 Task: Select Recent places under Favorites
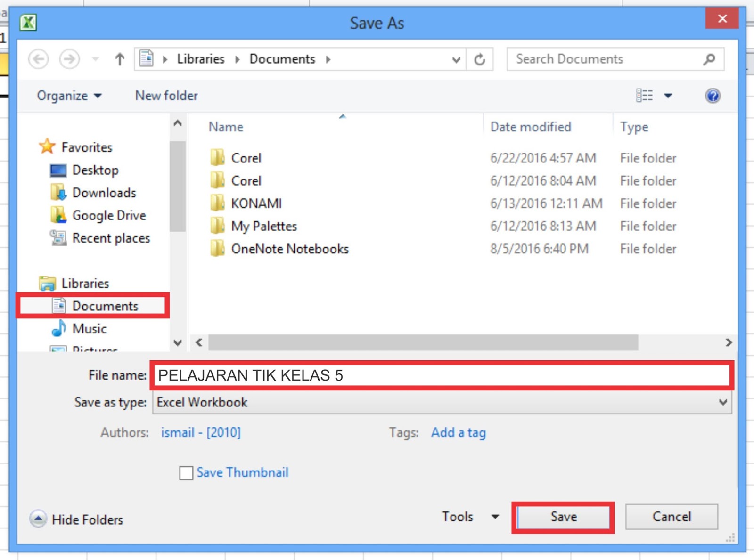pos(111,238)
